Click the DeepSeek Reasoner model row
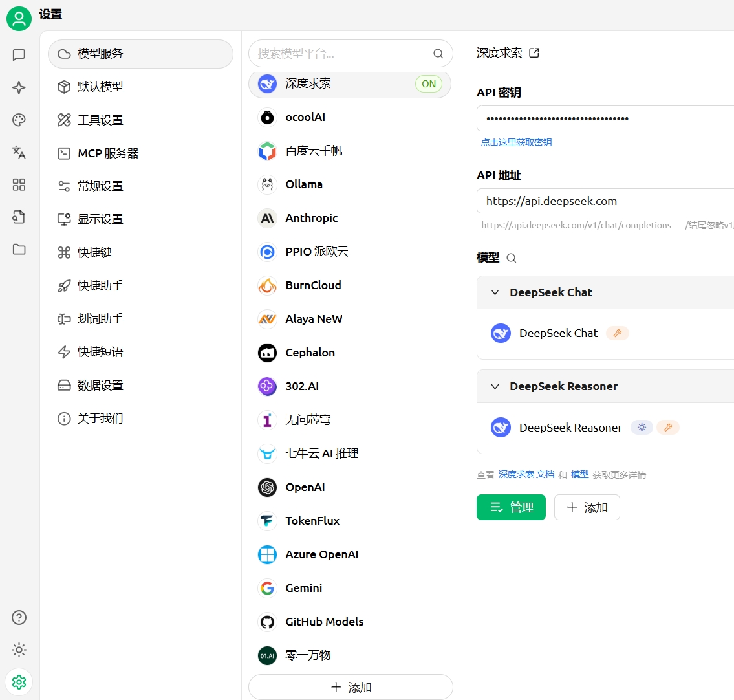The image size is (734, 700). pyautogui.click(x=605, y=428)
